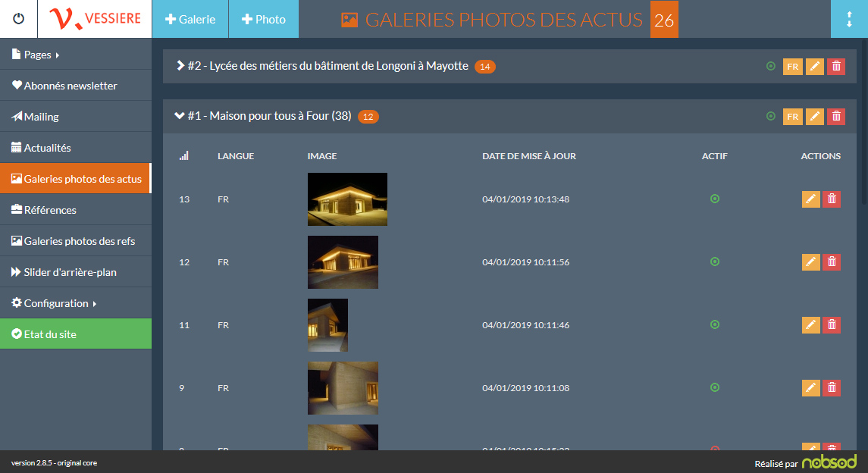Screen dimensions: 868x473
Task: Click the DATE DE MISE À JOUR header
Action: (x=528, y=156)
